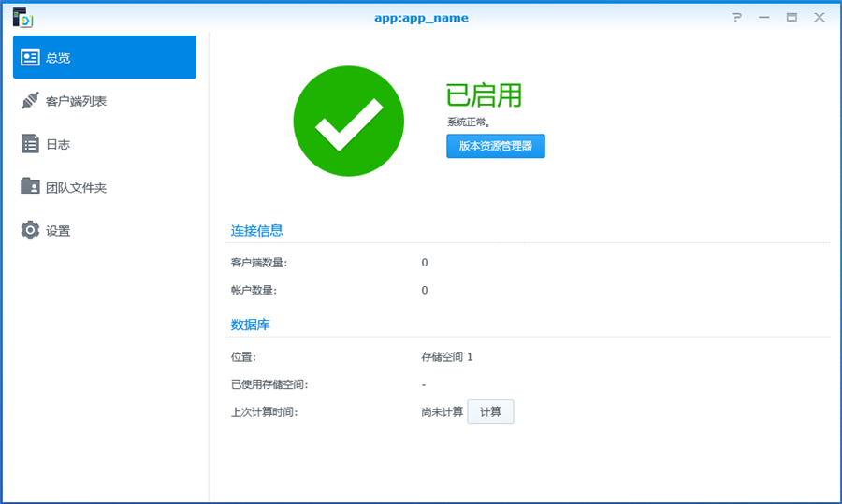Screen dimensions: 842x504
Task: Go to the 日志 label in the sidebar
Action: pos(58,145)
